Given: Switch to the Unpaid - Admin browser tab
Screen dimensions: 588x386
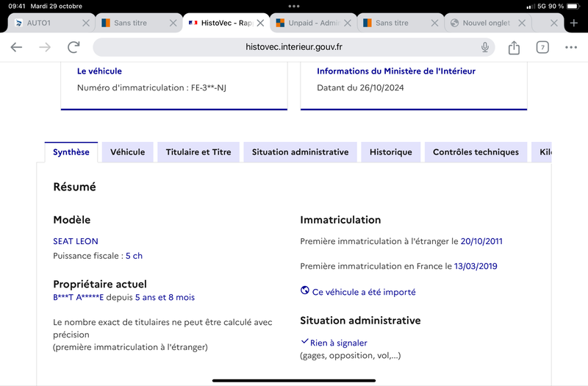Looking at the screenshot, I should (314, 23).
